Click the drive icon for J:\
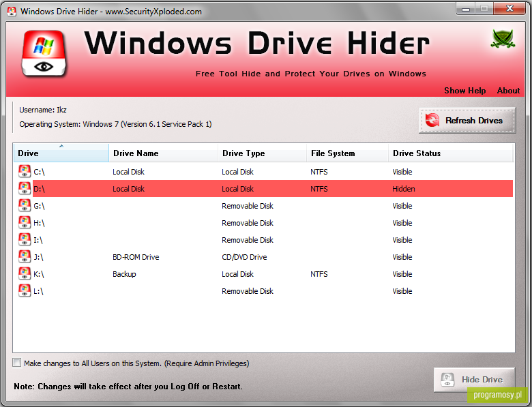This screenshot has width=532, height=407. coord(25,256)
